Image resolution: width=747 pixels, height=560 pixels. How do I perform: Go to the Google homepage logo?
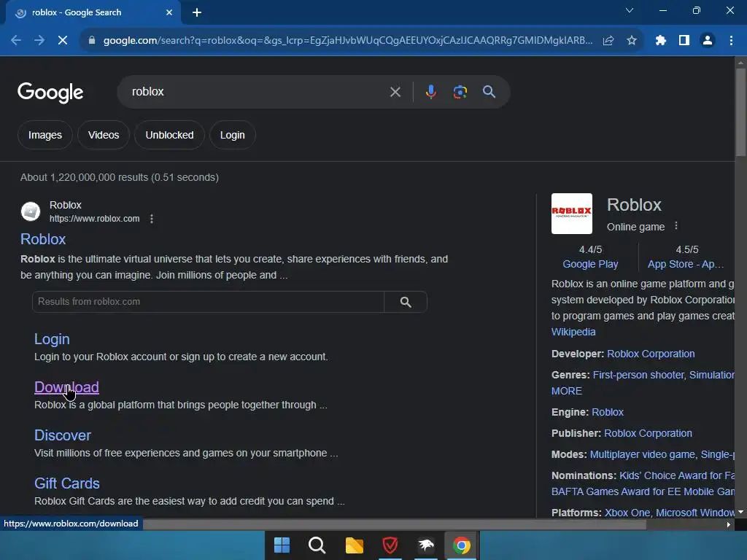click(50, 93)
